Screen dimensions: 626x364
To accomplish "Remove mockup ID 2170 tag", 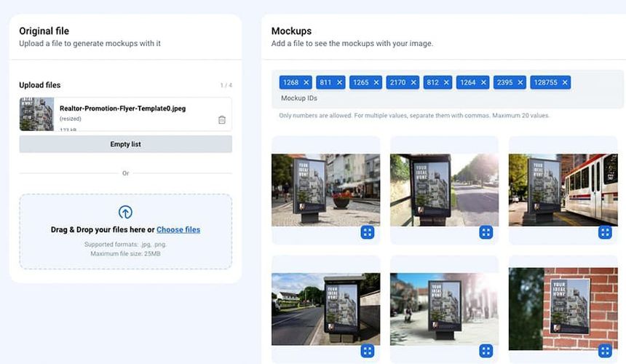I will (x=413, y=82).
